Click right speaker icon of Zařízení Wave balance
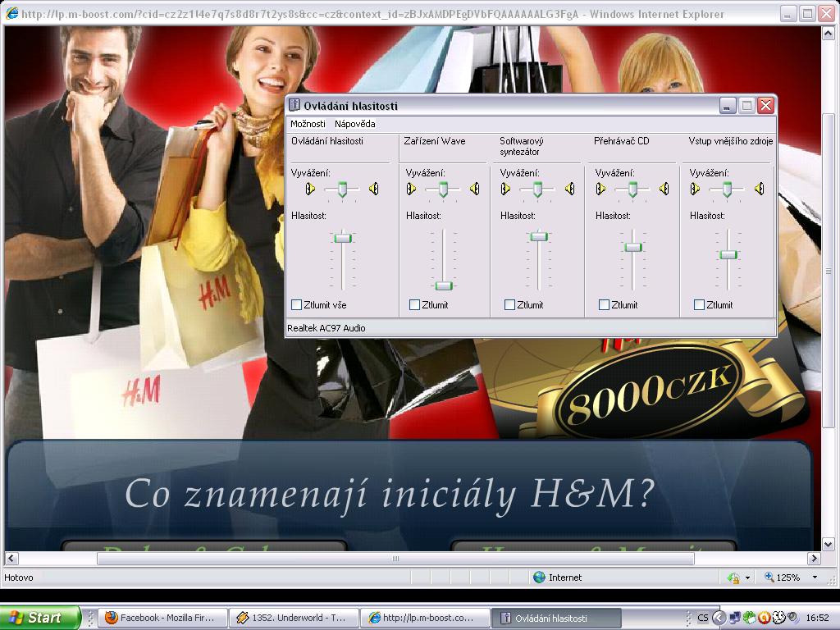 [475, 189]
